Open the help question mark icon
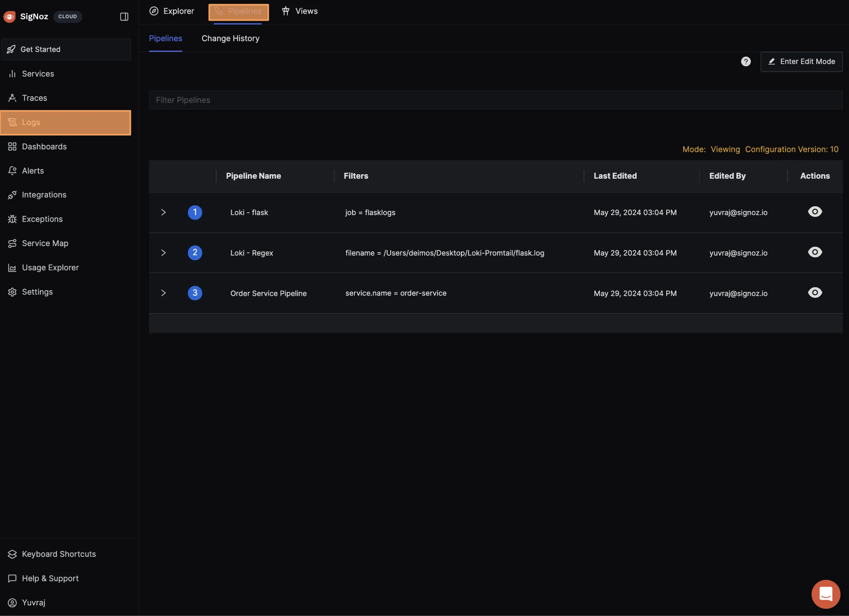The width and height of the screenshot is (849, 616). pos(746,61)
